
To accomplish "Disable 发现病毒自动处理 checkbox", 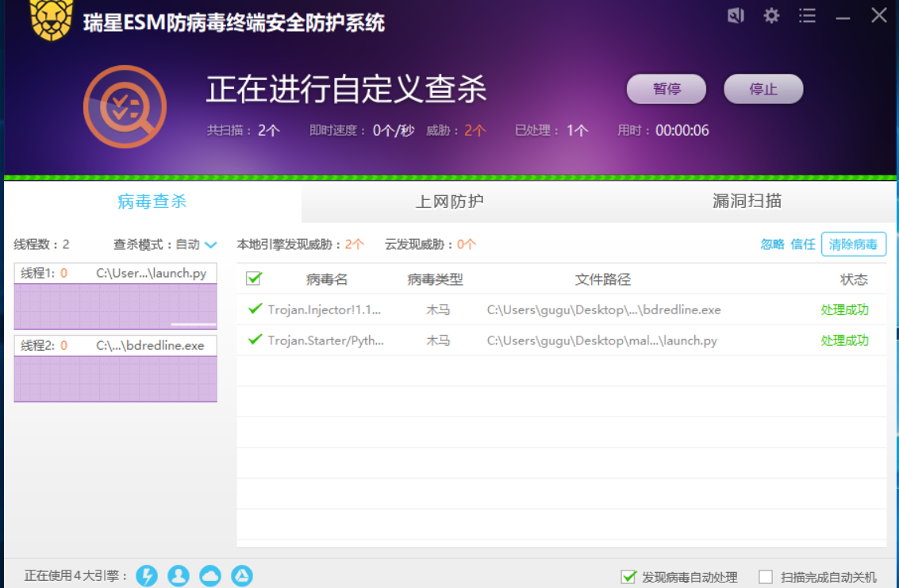I will (628, 577).
